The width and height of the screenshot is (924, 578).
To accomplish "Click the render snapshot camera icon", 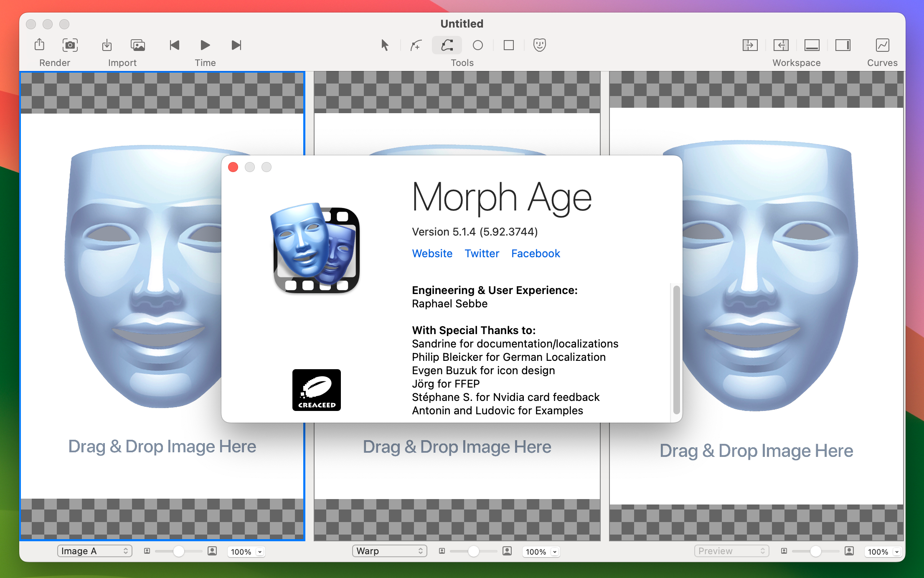I will pyautogui.click(x=70, y=45).
